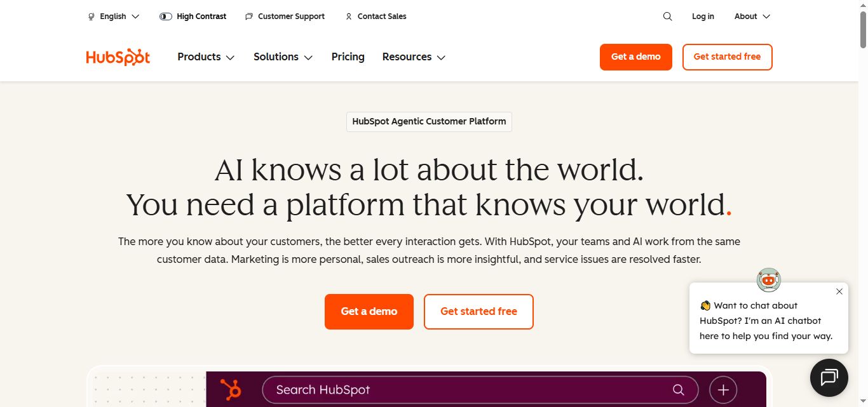Click the globe icon next to English
The height and width of the screenshot is (407, 868).
pos(91,16)
